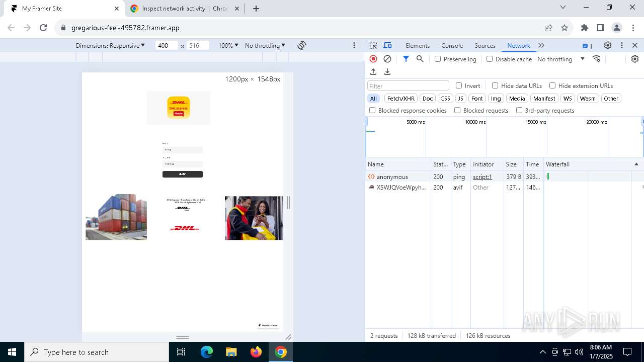
Task: Enable Preserve log checkbox
Action: [438, 59]
